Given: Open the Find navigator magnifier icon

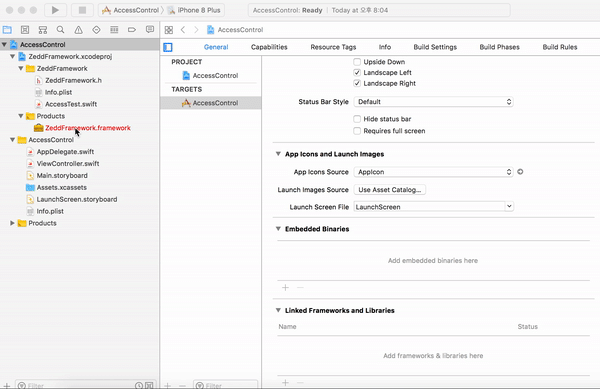Looking at the screenshot, I should (x=60, y=30).
